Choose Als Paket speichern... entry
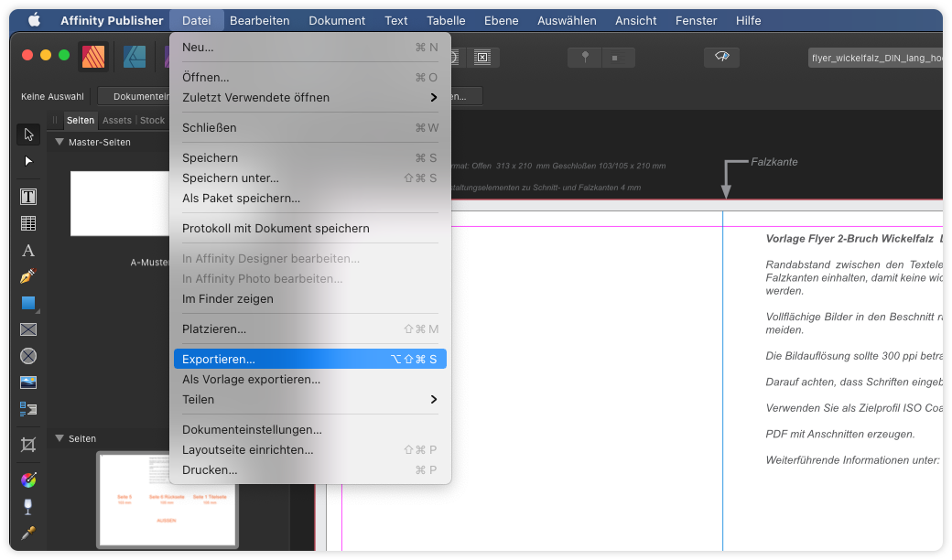This screenshot has height=560, width=952. click(x=310, y=199)
